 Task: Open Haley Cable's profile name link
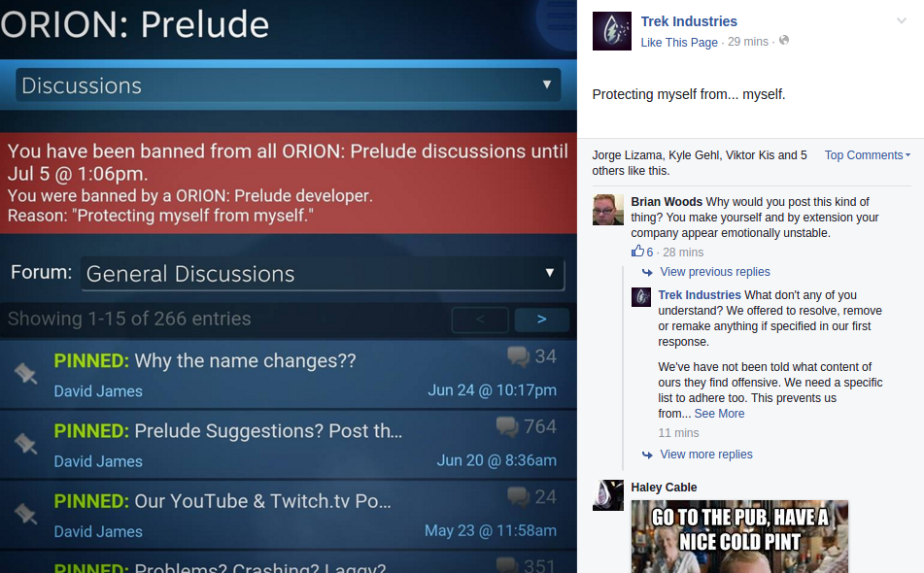[x=664, y=487]
